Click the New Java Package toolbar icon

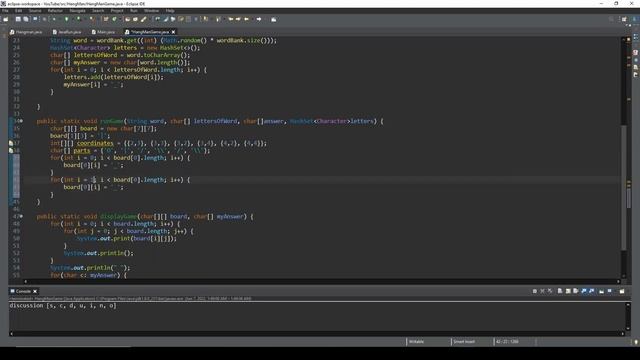click(x=106, y=19)
